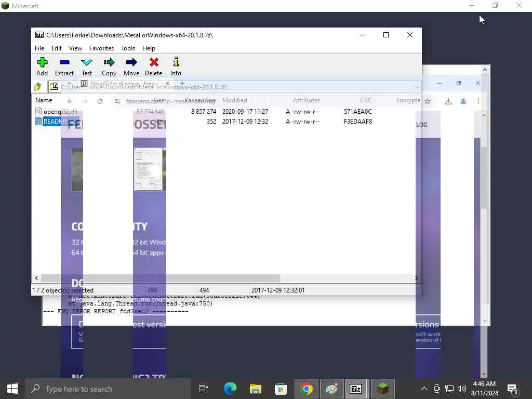532x399 pixels.
Task: Open the Favorites menu
Action: [x=101, y=48]
